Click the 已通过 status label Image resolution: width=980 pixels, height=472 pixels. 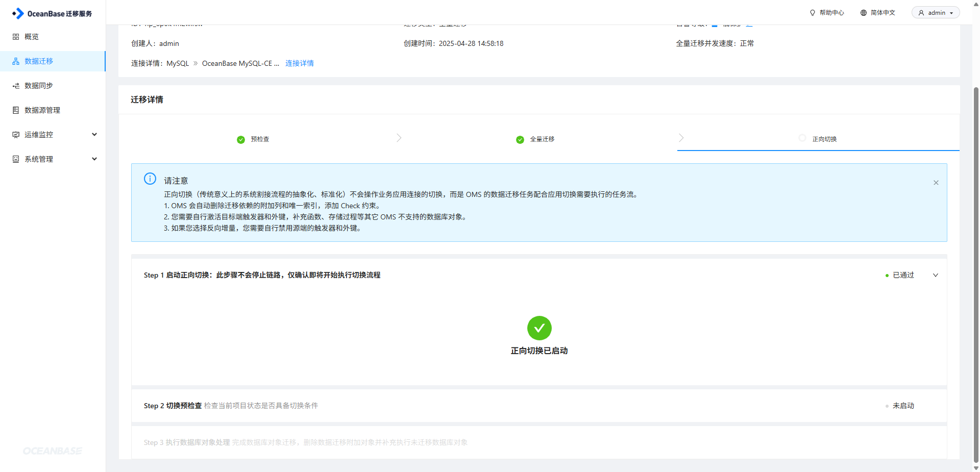[x=903, y=275]
